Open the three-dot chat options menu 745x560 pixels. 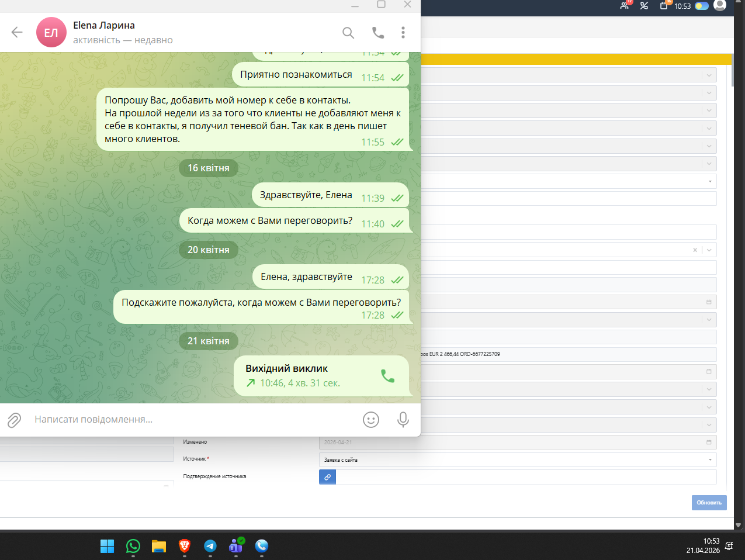click(403, 32)
